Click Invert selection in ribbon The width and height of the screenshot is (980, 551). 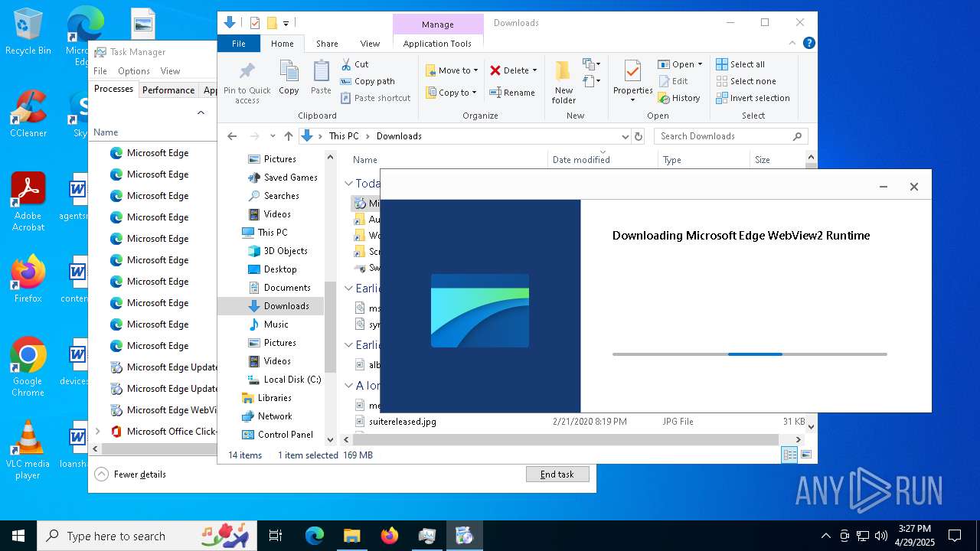[753, 98]
